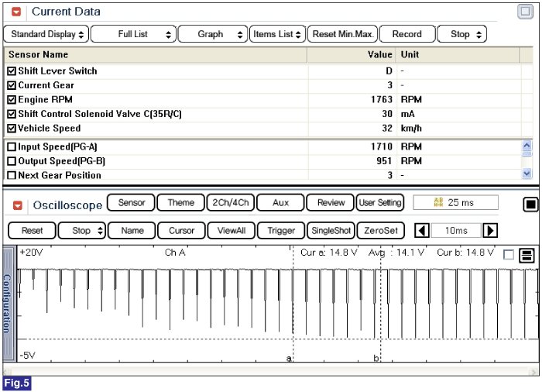Maximize the Current Data panel
The width and height of the screenshot is (542, 392).
click(x=525, y=12)
